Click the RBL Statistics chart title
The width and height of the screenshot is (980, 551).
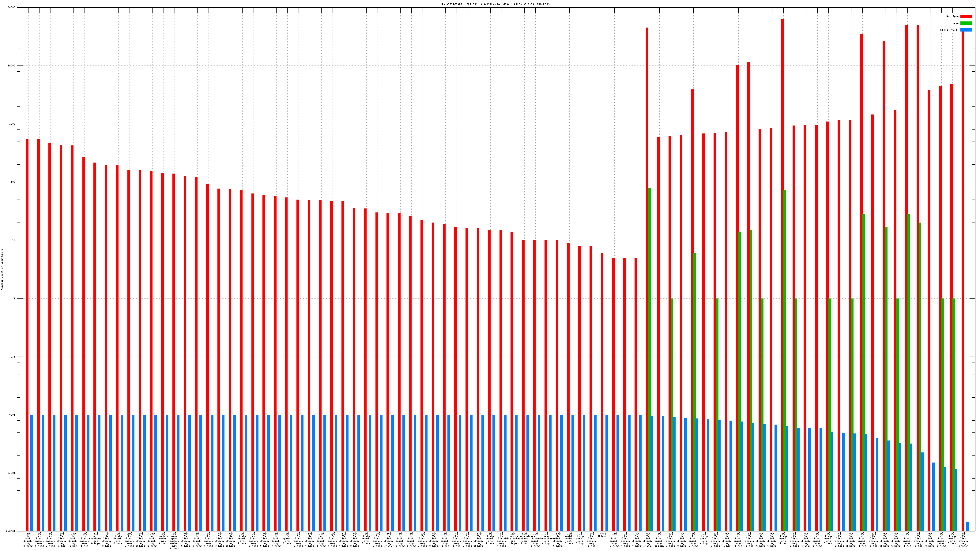[x=495, y=4]
